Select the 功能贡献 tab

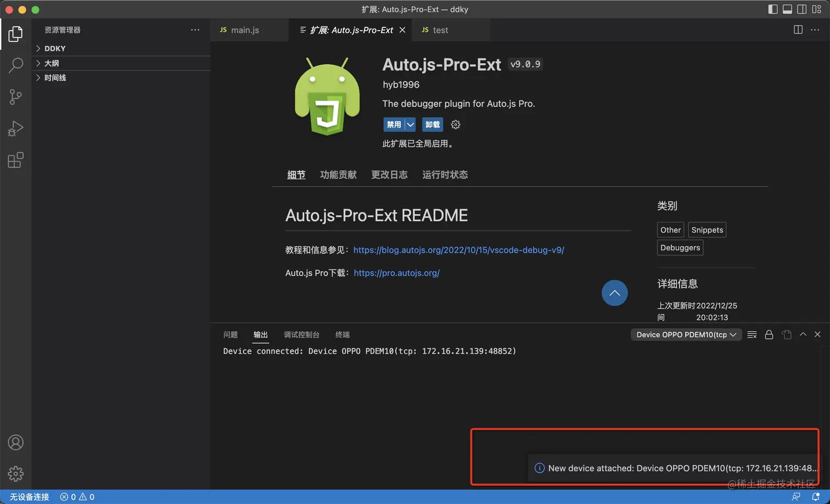click(338, 175)
